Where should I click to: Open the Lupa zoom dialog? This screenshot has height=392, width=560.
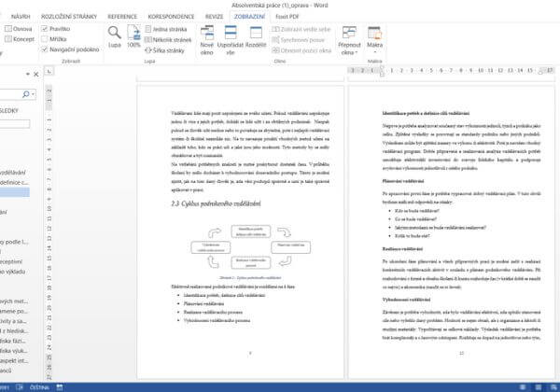pos(115,36)
